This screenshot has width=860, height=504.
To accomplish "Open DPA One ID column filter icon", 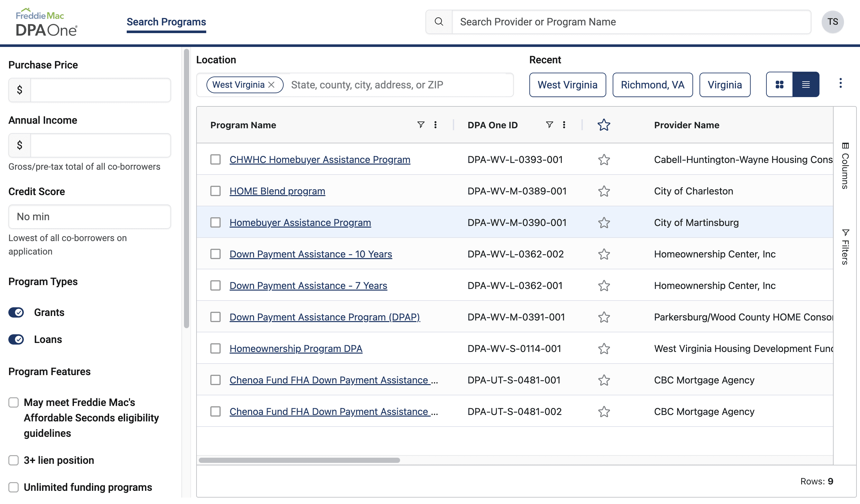I will [x=549, y=125].
